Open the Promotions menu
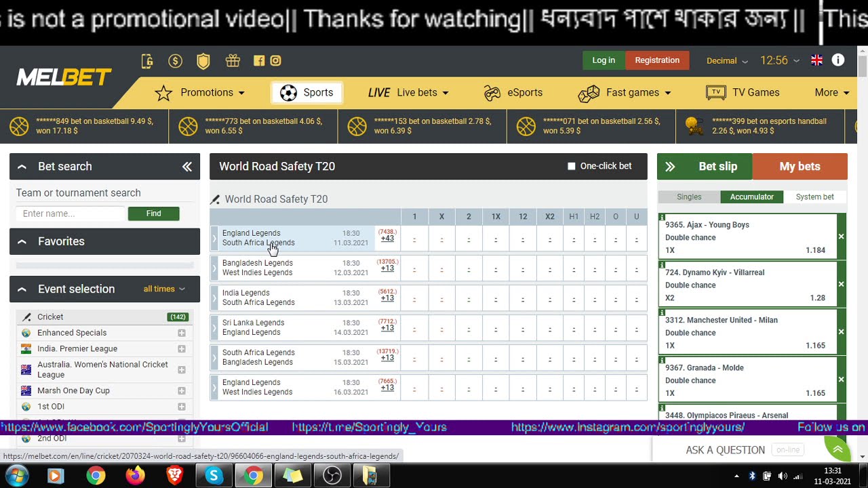Viewport: 868px width, 488px height. pyautogui.click(x=199, y=93)
